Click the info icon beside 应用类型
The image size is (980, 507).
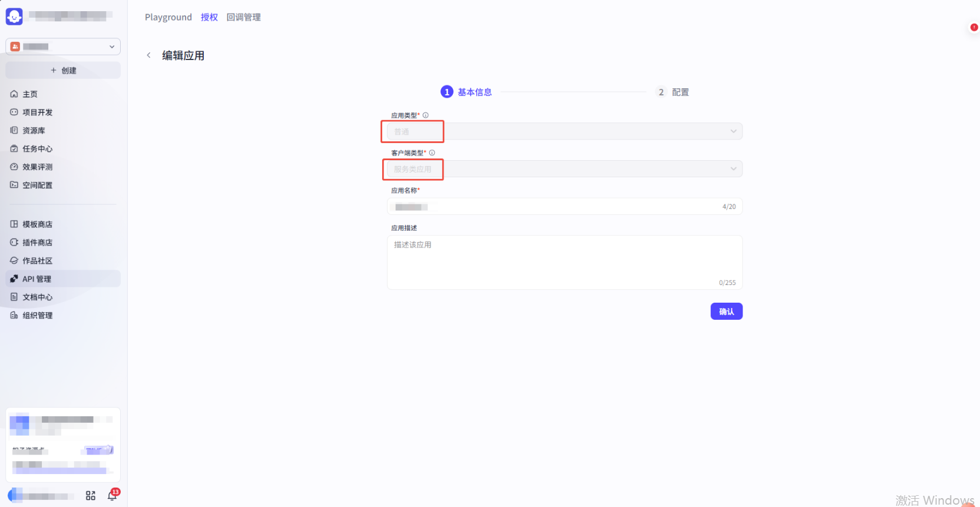(x=426, y=115)
